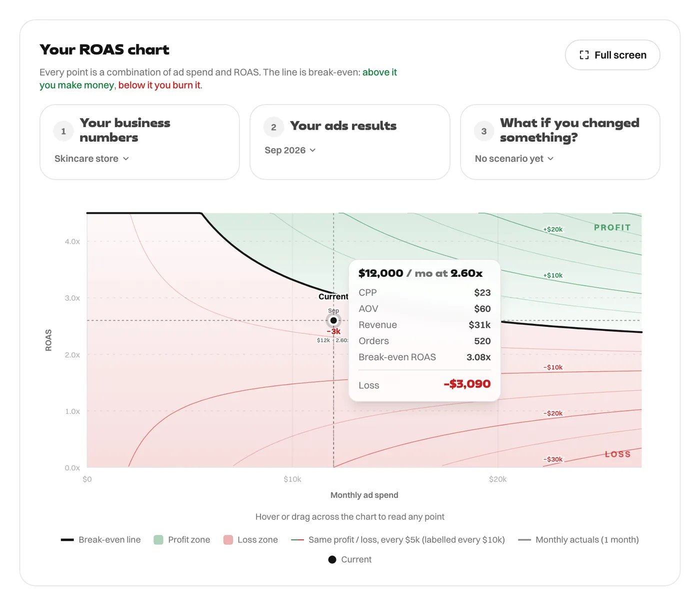The height and width of the screenshot is (606, 700).
Task: Click the step 2 number badge
Action: 273,127
